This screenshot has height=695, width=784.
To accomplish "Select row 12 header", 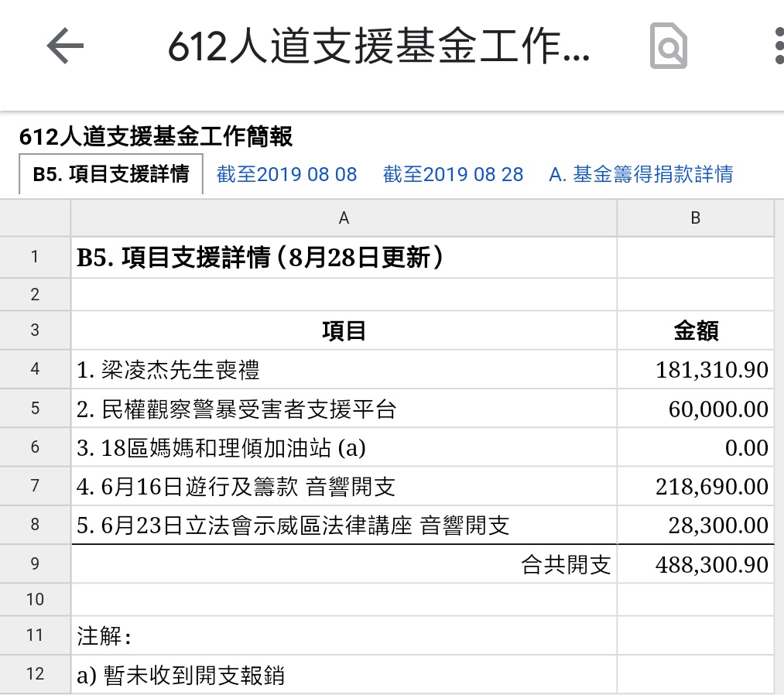I will tap(35, 674).
